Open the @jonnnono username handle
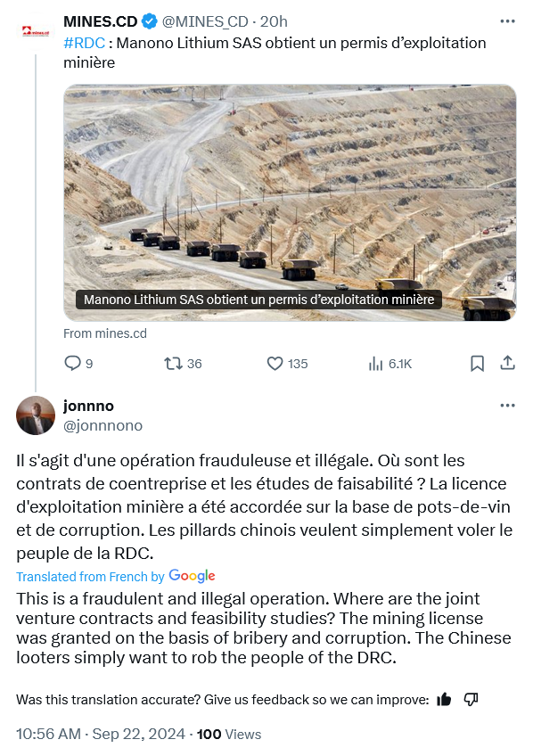Screen dimensions: 533x756 (102, 426)
